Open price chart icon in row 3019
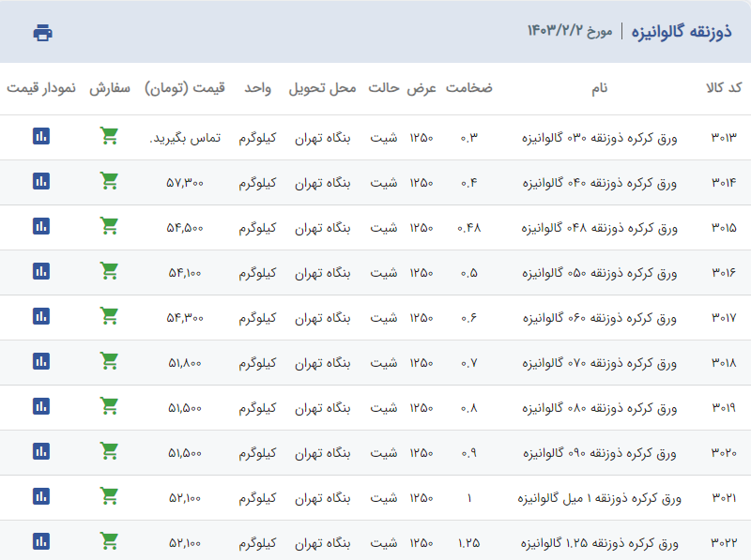 (40, 406)
